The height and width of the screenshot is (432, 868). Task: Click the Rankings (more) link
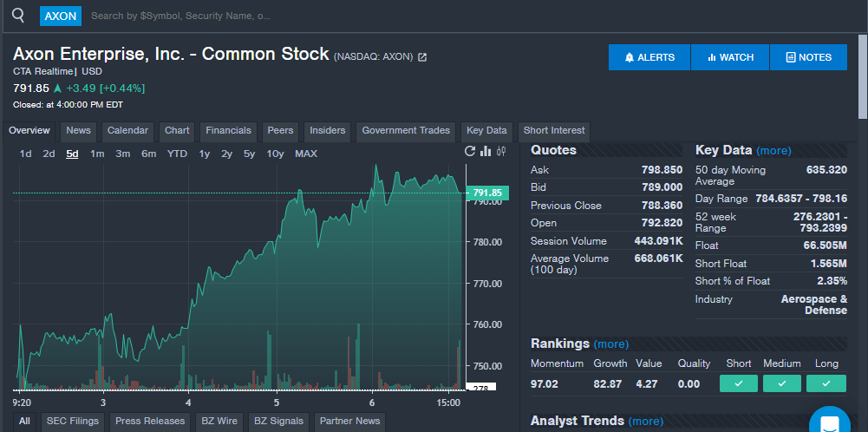coord(611,344)
